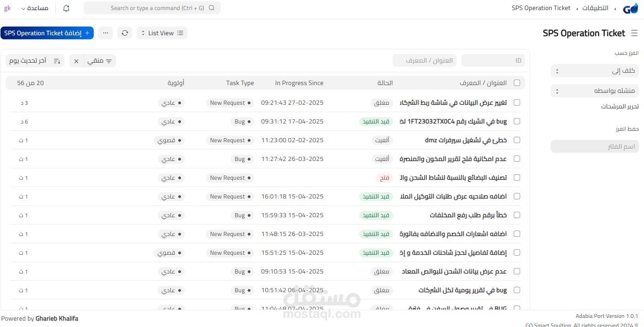Focus the top search command bar

[x=152, y=8]
